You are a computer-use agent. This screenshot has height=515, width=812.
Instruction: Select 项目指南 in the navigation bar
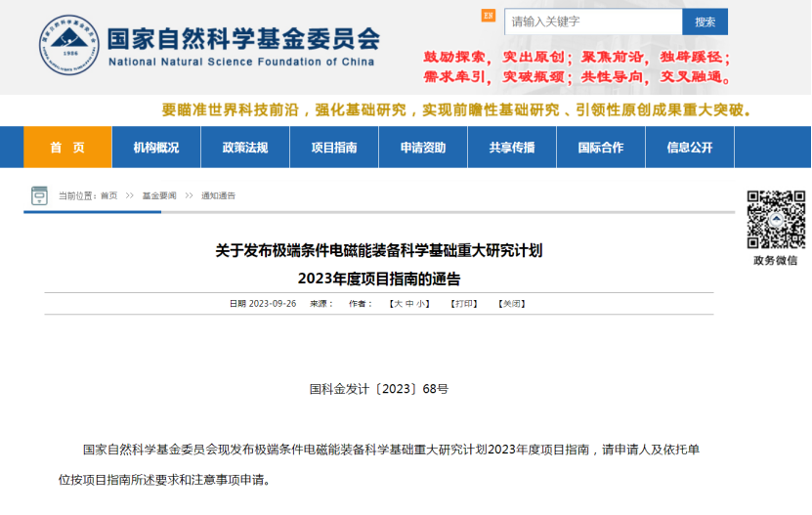[x=334, y=148]
